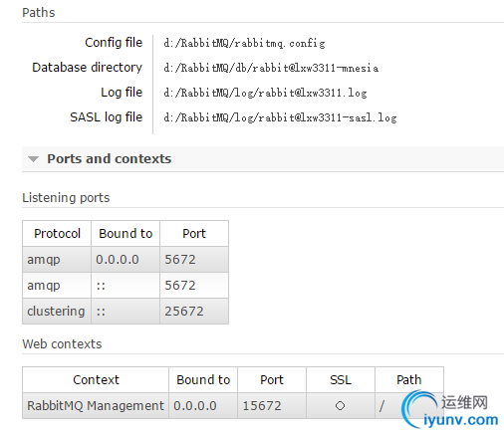Click the SASL log file path value
The image size is (504, 436).
[280, 117]
